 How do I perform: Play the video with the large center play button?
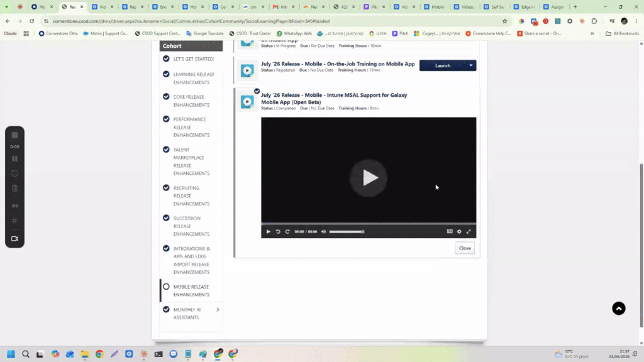coord(369,178)
